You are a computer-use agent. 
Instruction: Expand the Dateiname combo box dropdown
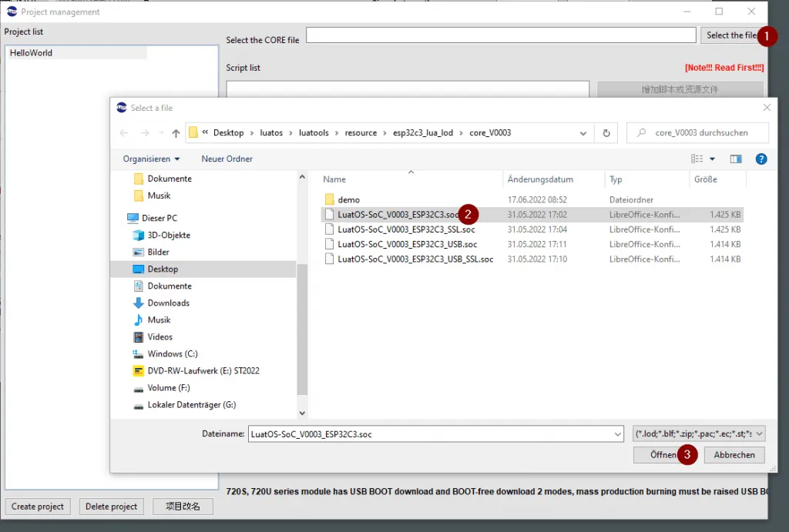pyautogui.click(x=618, y=434)
